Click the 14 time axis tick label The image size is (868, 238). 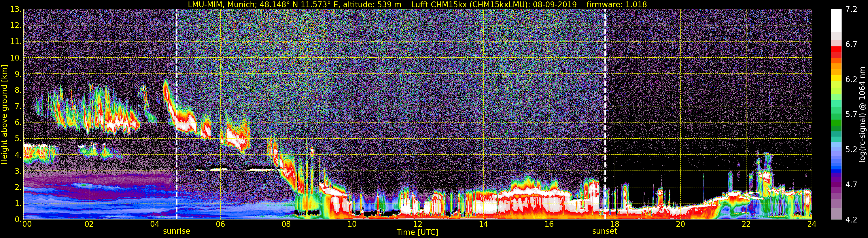click(x=483, y=224)
